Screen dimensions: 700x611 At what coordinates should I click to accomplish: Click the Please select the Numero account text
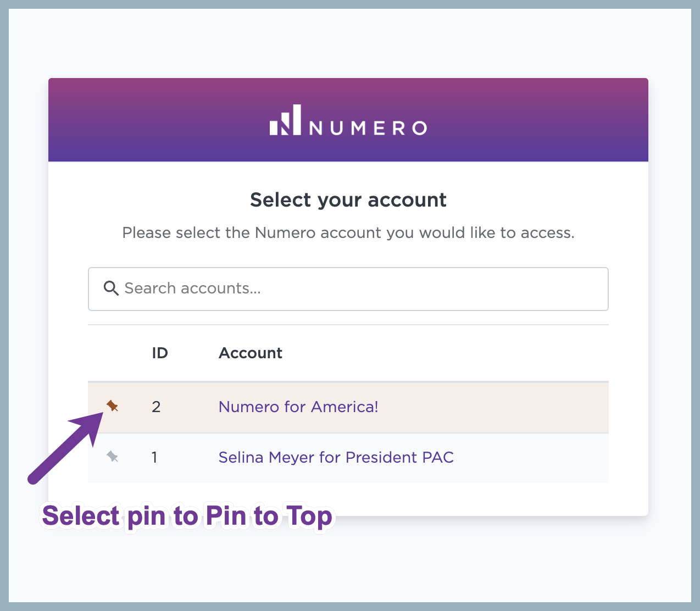348,233
